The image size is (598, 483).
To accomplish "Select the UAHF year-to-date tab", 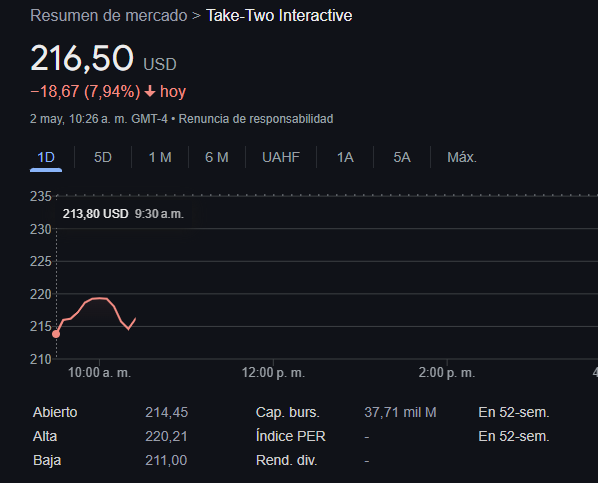I will [281, 157].
